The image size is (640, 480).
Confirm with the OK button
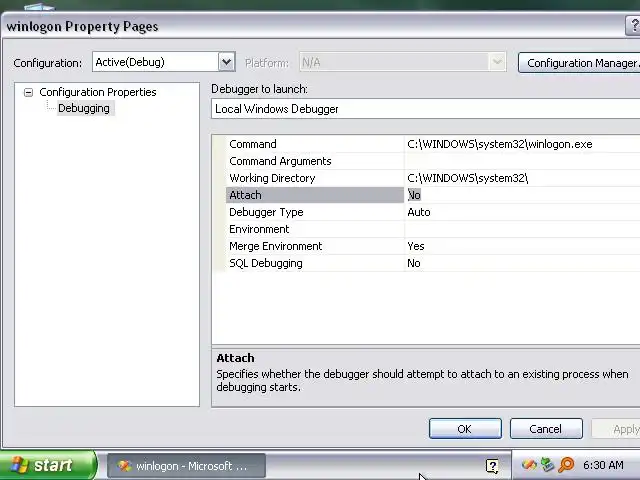click(465, 429)
